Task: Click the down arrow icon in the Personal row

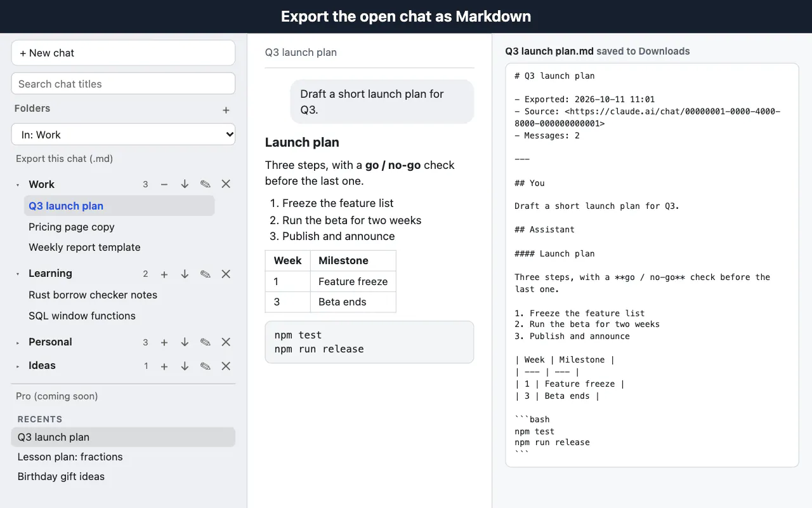Action: click(x=185, y=342)
